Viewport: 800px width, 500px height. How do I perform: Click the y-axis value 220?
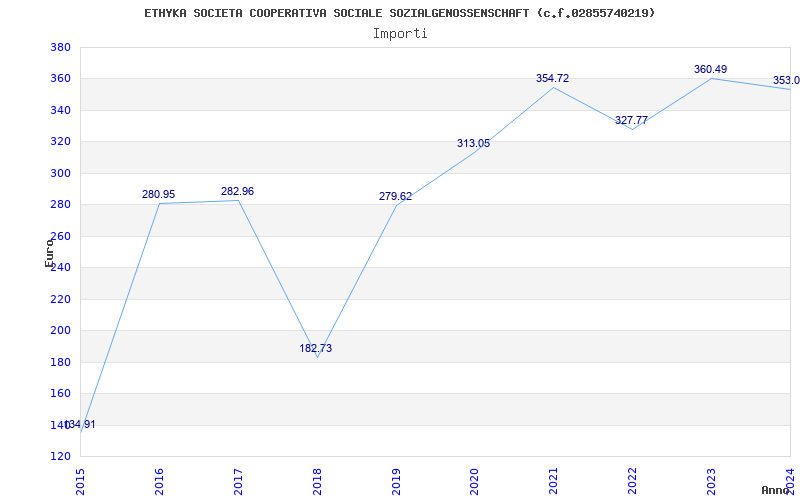click(60, 299)
